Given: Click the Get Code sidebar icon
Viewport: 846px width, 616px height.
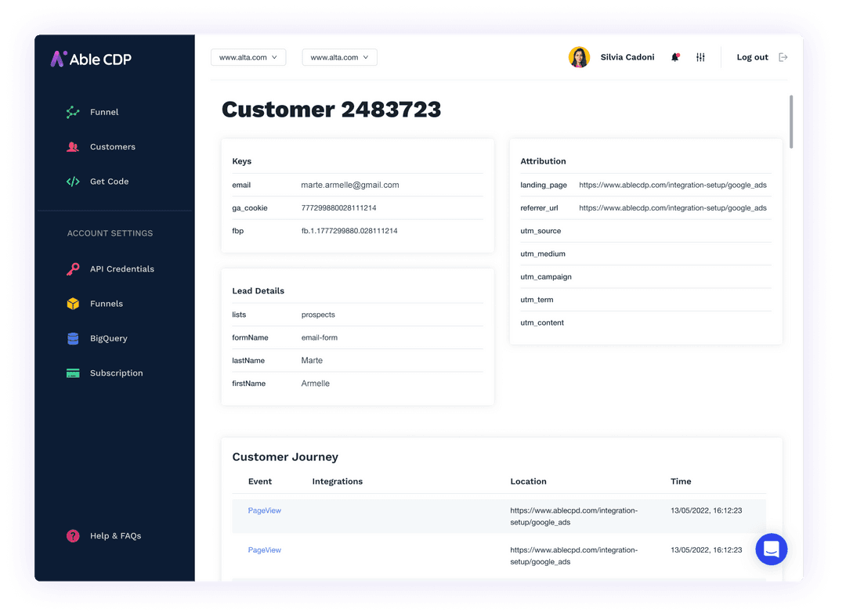Looking at the screenshot, I should pos(72,181).
